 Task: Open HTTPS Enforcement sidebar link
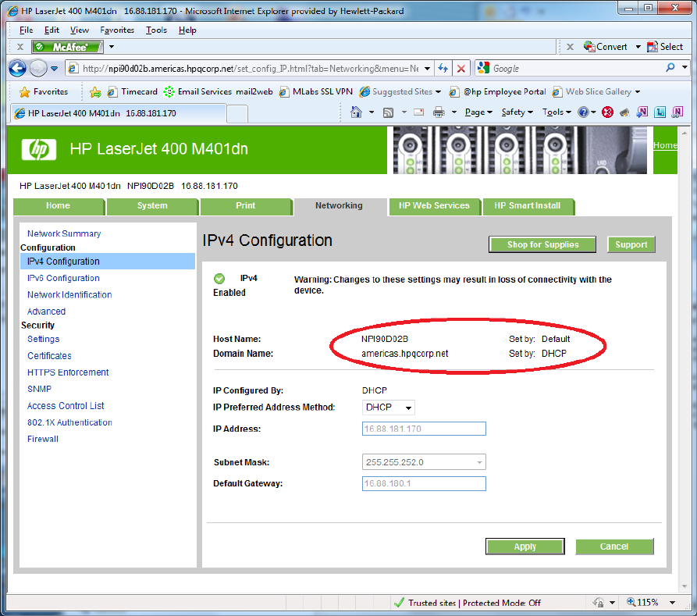[x=68, y=372]
